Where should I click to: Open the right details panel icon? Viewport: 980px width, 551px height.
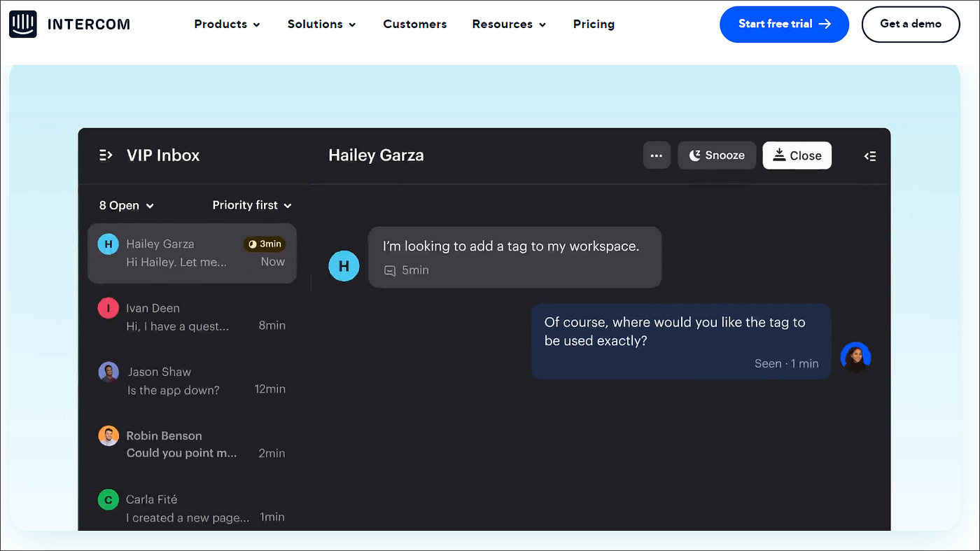click(870, 156)
